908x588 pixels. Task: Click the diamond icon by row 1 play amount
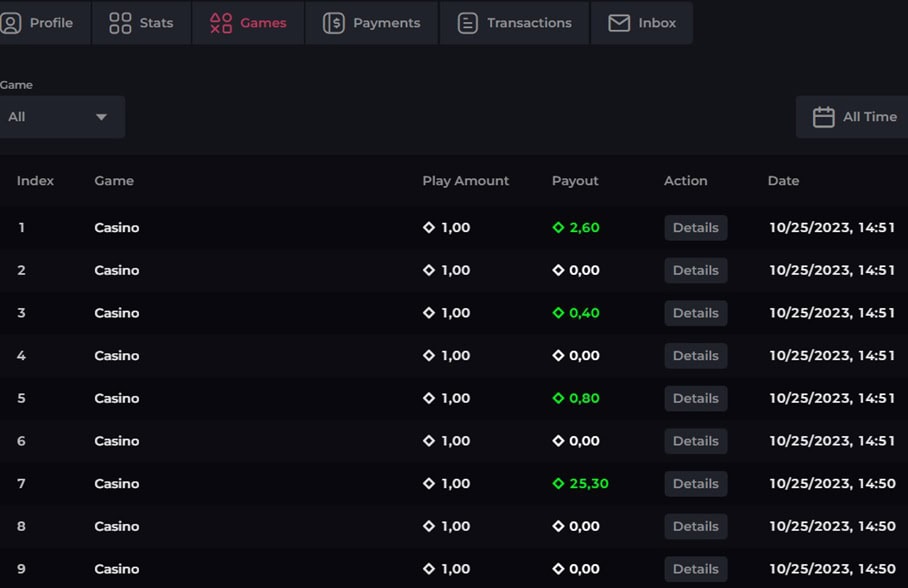coord(429,227)
